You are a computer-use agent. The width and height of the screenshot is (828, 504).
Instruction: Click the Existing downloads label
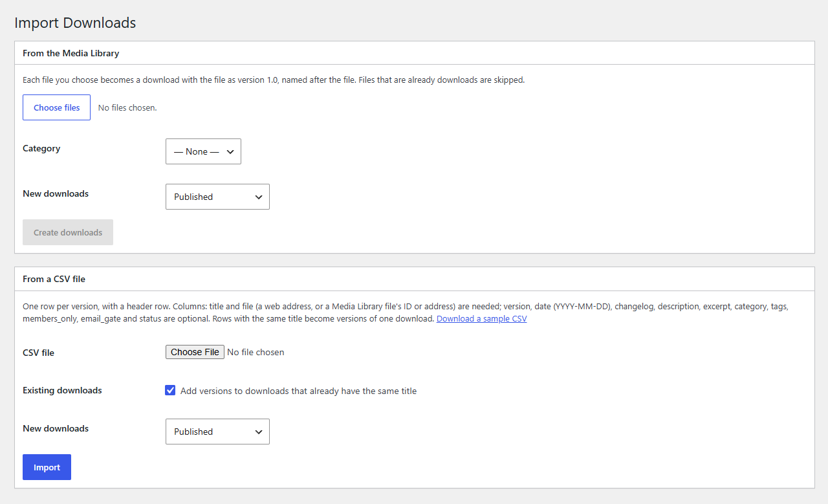coord(62,390)
